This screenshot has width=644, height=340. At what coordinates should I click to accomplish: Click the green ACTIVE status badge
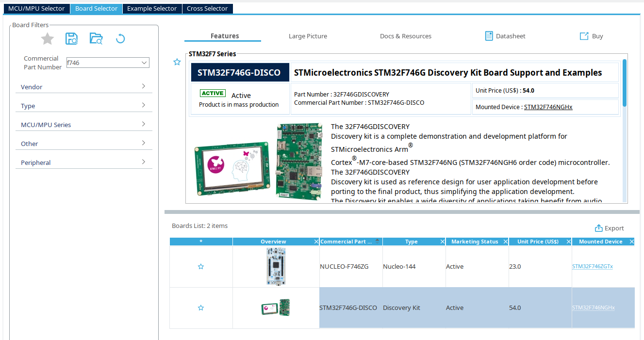coord(213,93)
